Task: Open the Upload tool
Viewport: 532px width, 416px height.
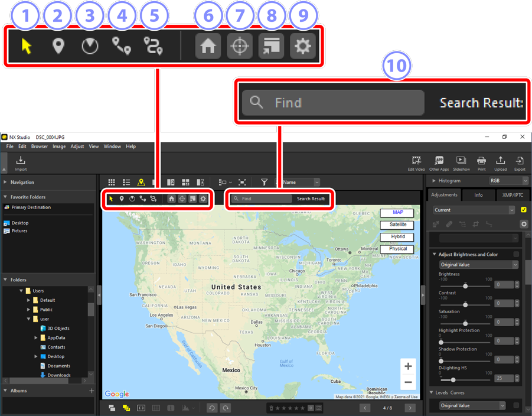Action: coord(501,163)
